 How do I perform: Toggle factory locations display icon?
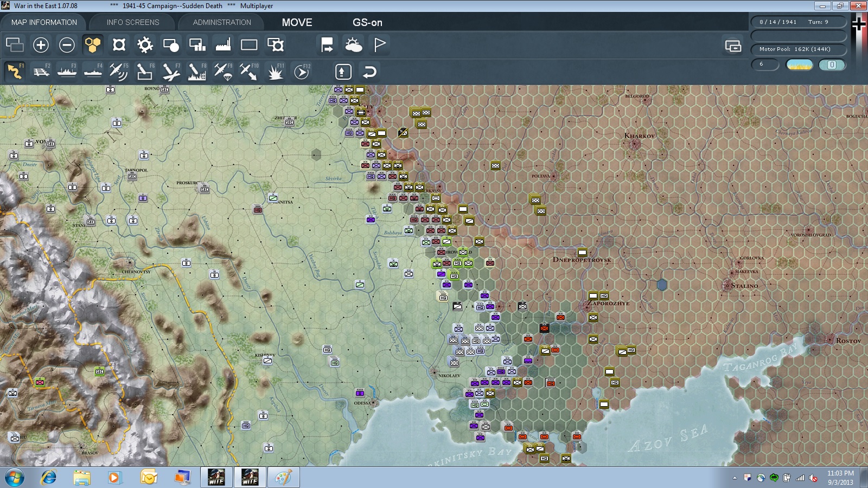click(223, 45)
